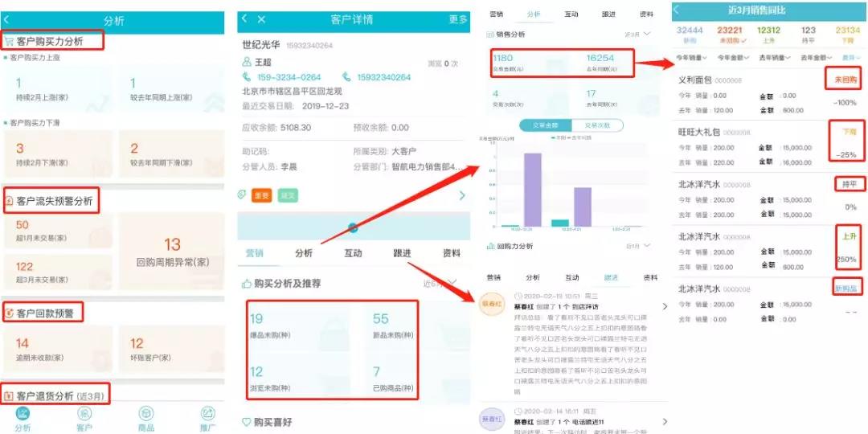This screenshot has height=434, width=868.
Task: Open the 回购周期异常 card showing 13
Action: (x=172, y=252)
